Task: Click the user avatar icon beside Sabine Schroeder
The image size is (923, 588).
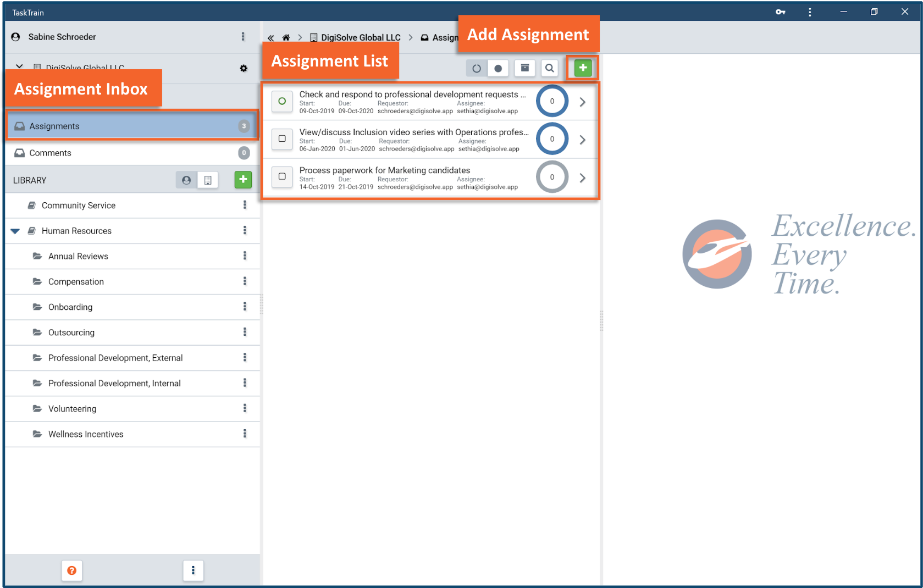Action: coord(16,37)
